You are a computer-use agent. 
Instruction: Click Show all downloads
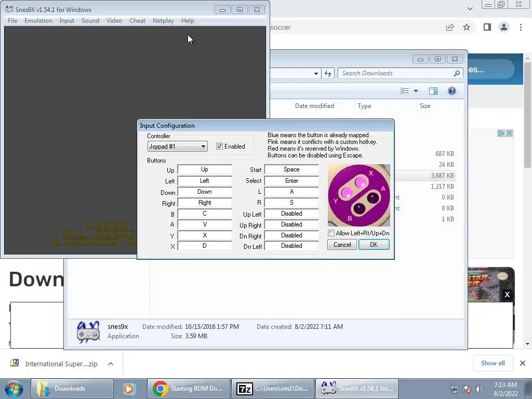(x=493, y=363)
